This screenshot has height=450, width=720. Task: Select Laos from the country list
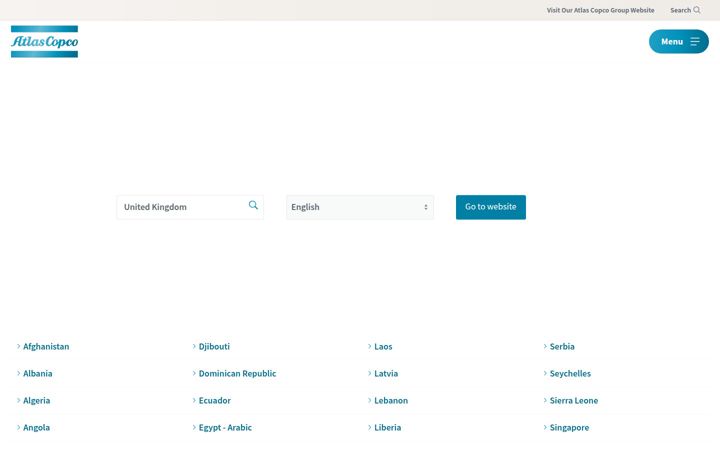pos(383,347)
